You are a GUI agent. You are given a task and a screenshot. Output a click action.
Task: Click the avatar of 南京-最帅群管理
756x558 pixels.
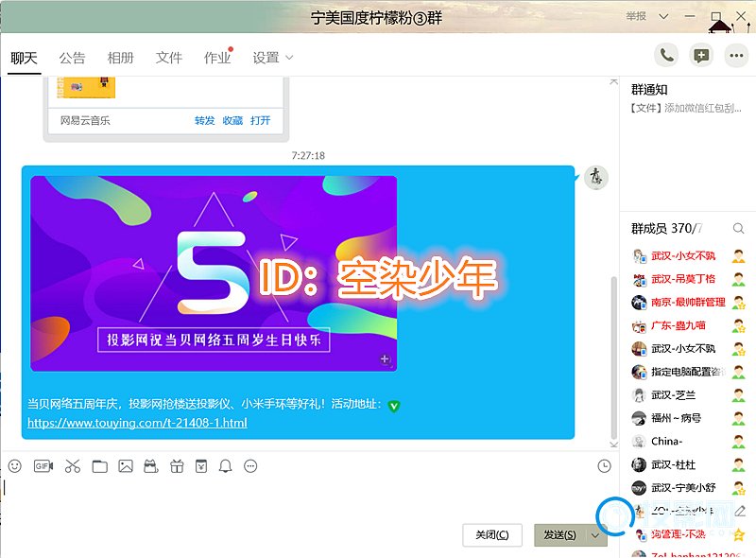point(640,302)
